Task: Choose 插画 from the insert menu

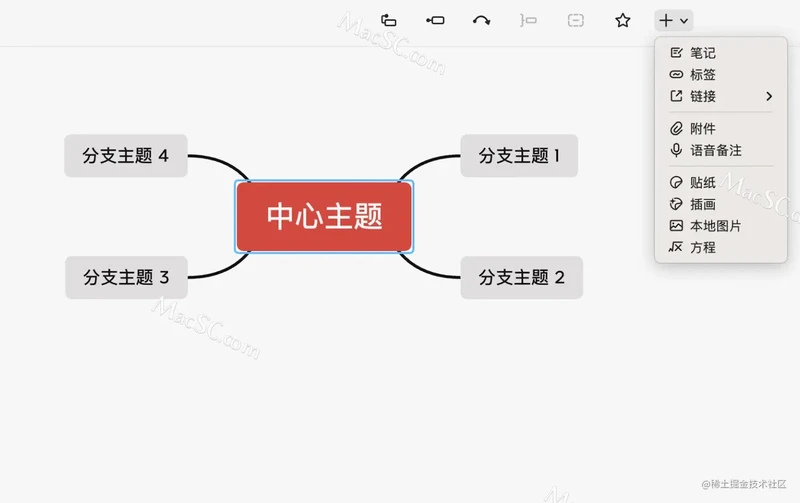Action: [x=720, y=205]
